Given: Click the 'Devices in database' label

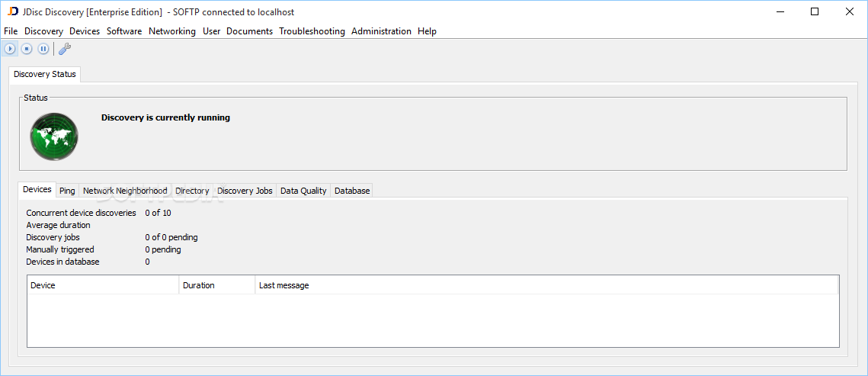Looking at the screenshot, I should pyautogui.click(x=62, y=262).
